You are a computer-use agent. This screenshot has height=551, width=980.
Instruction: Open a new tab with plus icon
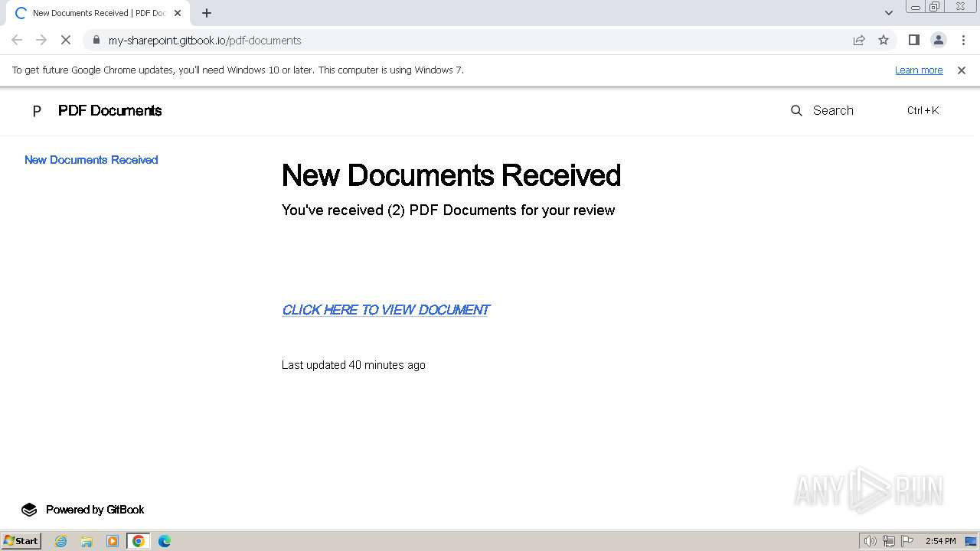207,13
